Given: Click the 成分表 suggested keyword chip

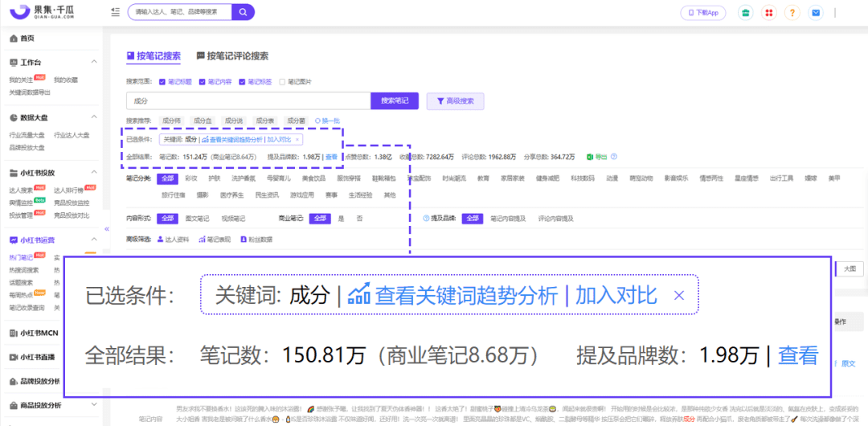Looking at the screenshot, I should 264,121.
